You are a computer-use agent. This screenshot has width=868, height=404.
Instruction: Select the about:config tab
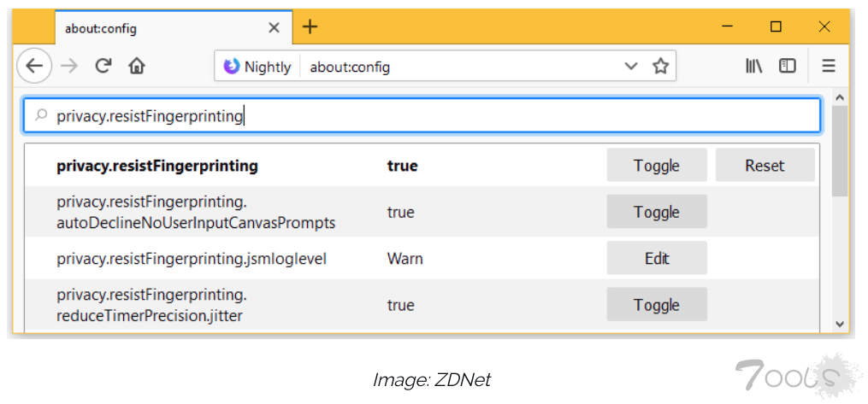[x=162, y=28]
